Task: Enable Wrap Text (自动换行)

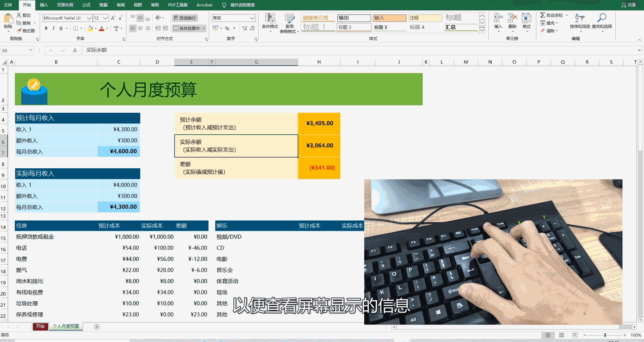Action: click(x=185, y=18)
